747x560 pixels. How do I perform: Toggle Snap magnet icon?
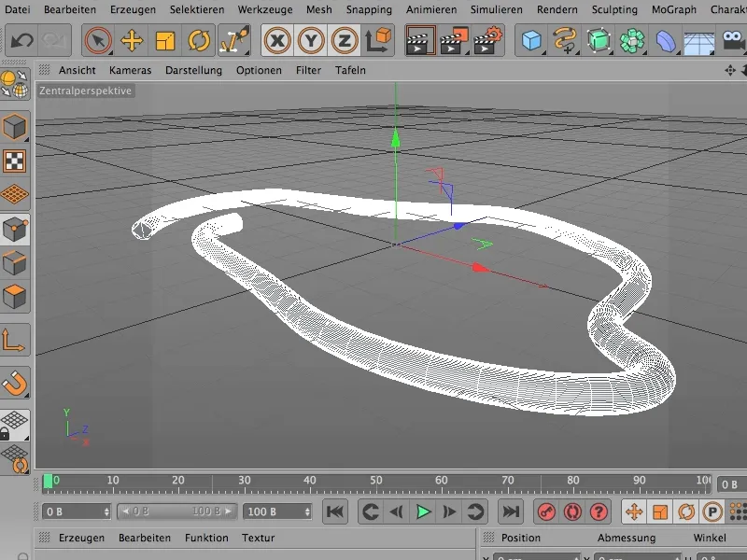click(x=15, y=383)
